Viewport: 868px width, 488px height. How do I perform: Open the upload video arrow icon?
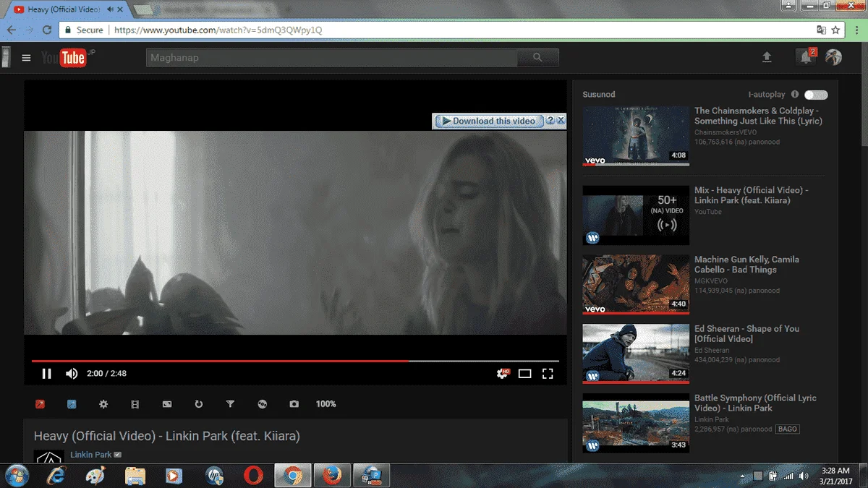click(767, 58)
